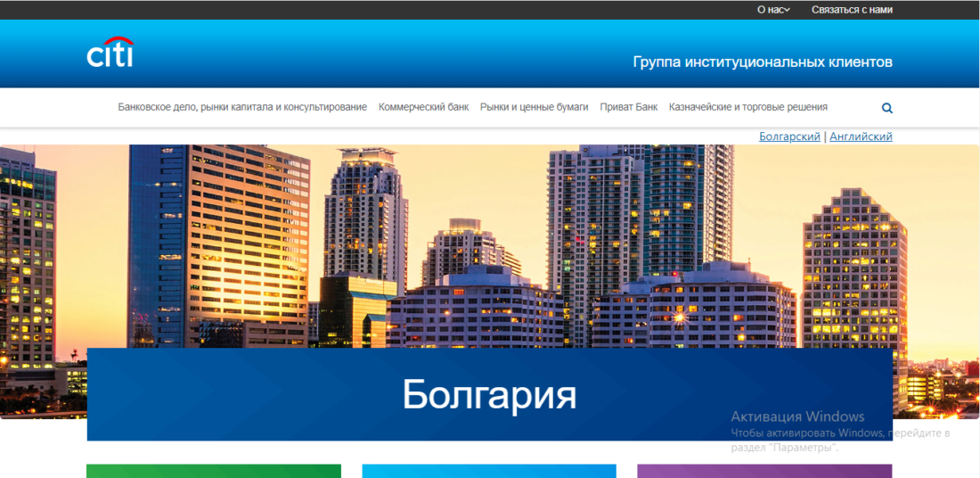This screenshot has width=980, height=478.
Task: Open the light blue center tile
Action: tap(489, 471)
